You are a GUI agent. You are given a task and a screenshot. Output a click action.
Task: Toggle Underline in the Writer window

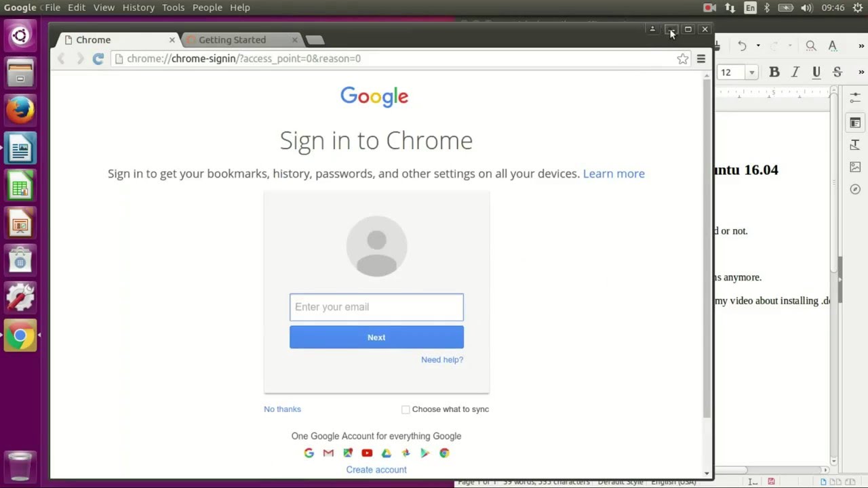point(816,72)
